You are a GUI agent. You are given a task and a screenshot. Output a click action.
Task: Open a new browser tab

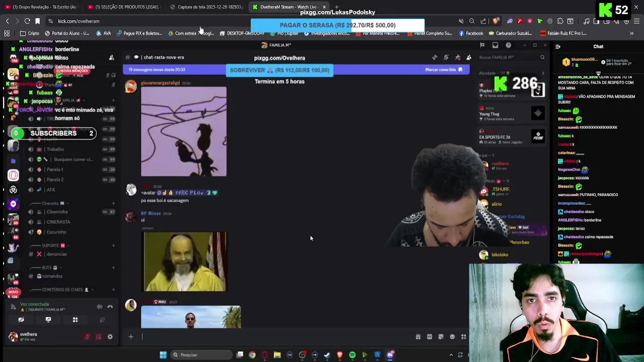coord(337,7)
